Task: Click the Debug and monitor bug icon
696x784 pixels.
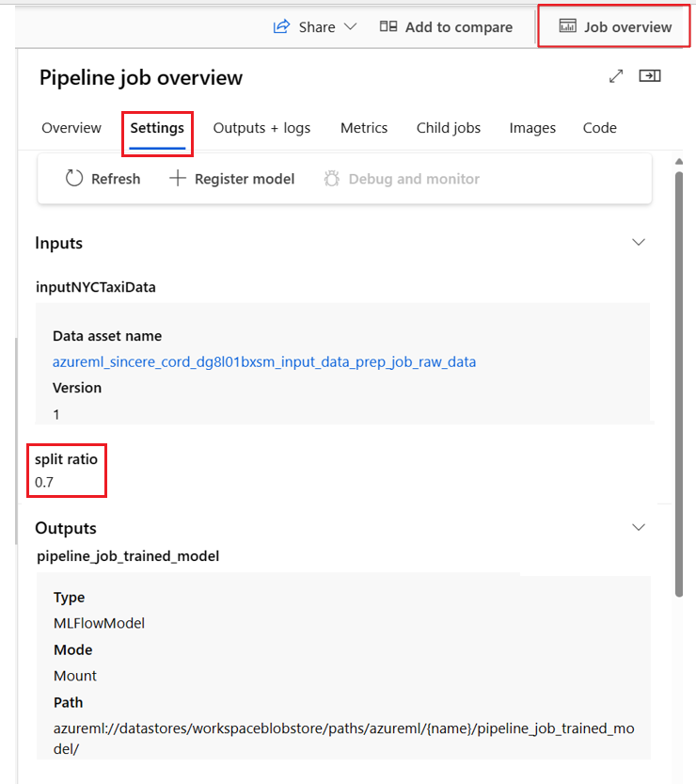Action: coord(332,179)
